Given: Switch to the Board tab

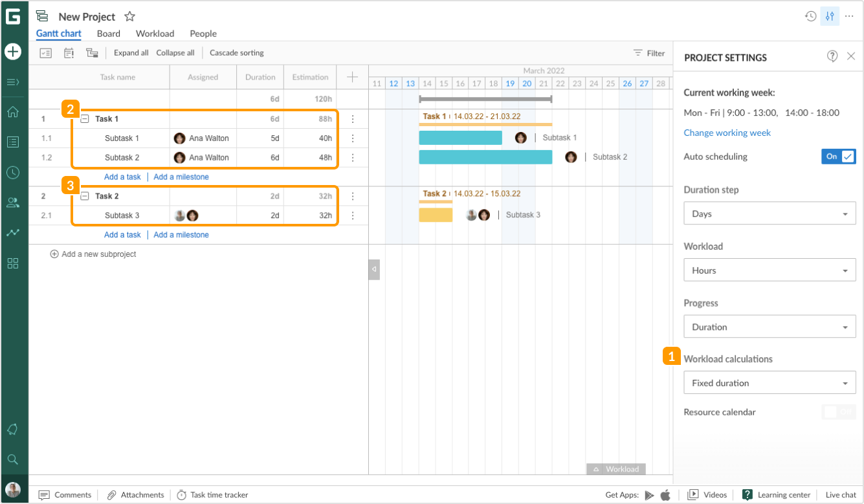Looking at the screenshot, I should pyautogui.click(x=109, y=34).
